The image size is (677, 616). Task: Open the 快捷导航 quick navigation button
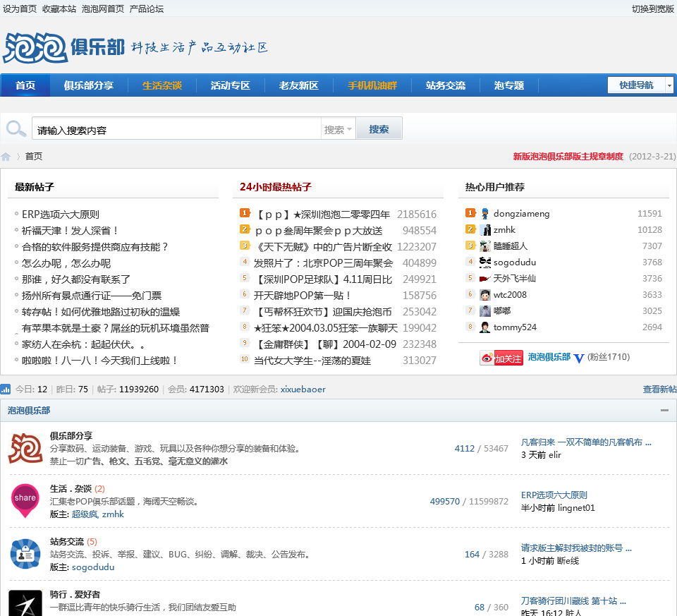click(x=636, y=85)
